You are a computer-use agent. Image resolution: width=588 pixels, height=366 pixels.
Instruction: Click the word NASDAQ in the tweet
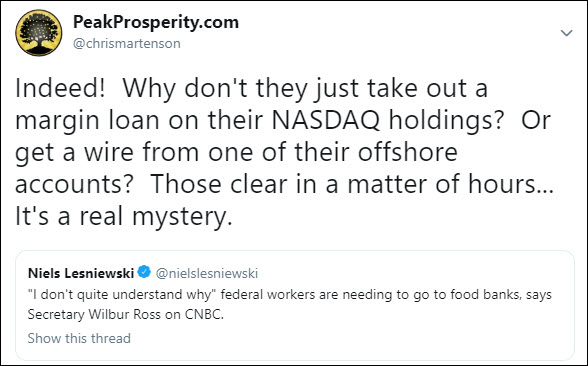(x=326, y=120)
